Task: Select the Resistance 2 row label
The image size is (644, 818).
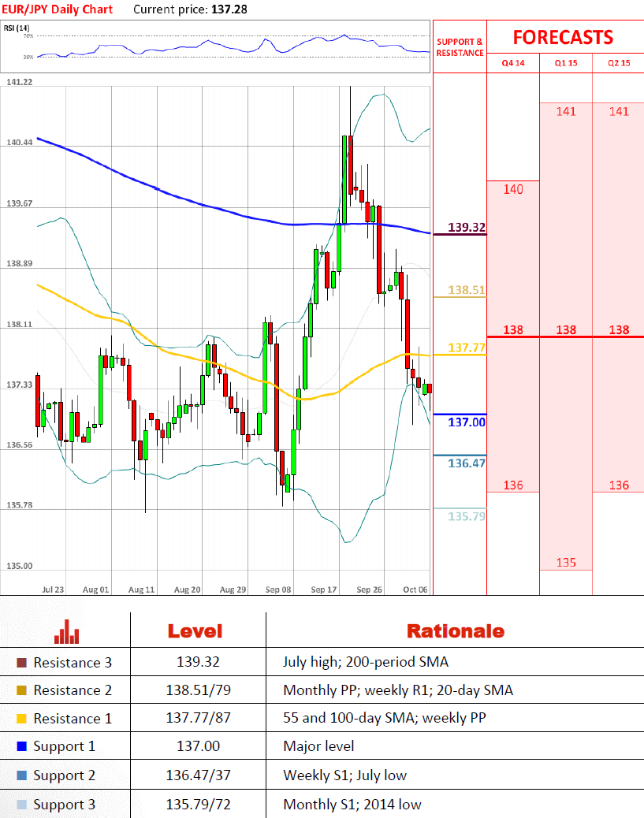Action: (x=73, y=690)
